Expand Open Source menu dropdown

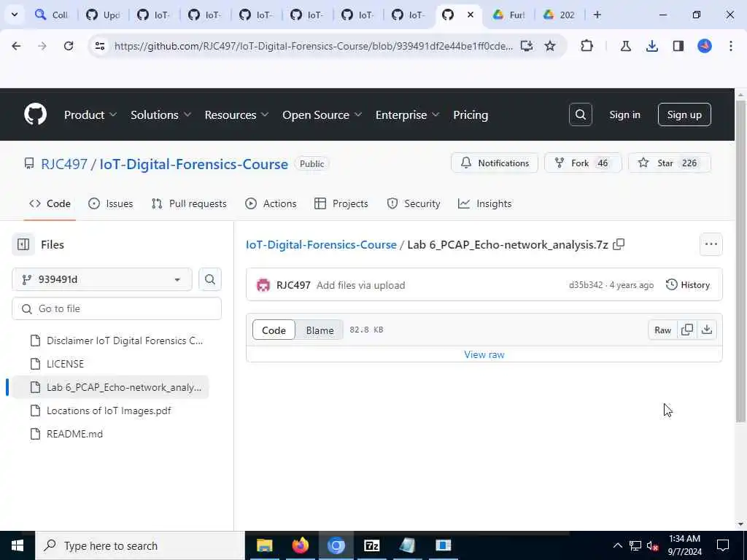pyautogui.click(x=322, y=114)
